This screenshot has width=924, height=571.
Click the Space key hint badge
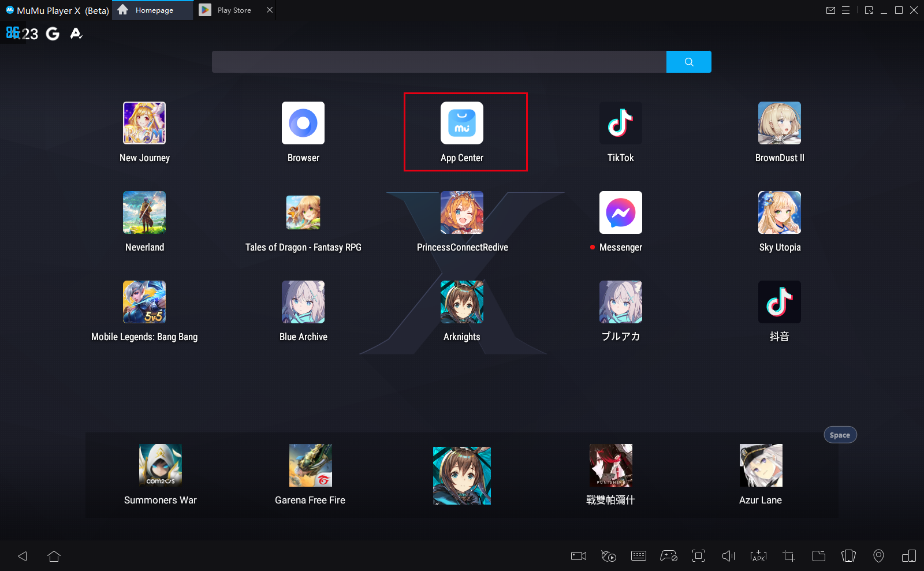pos(840,435)
